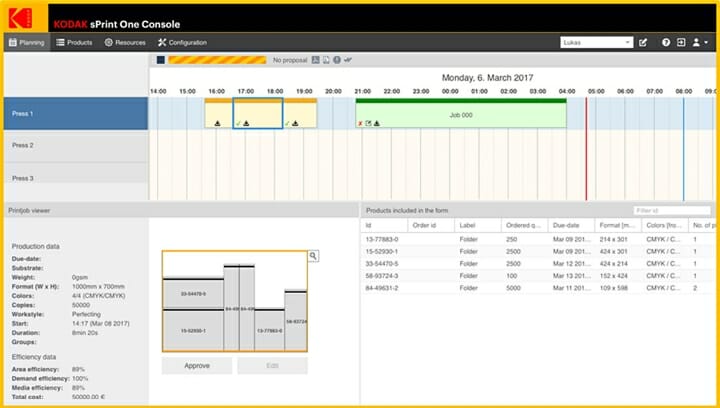Select the Job 000 block on timeline
The width and height of the screenshot is (720, 408).
pyautogui.click(x=460, y=114)
